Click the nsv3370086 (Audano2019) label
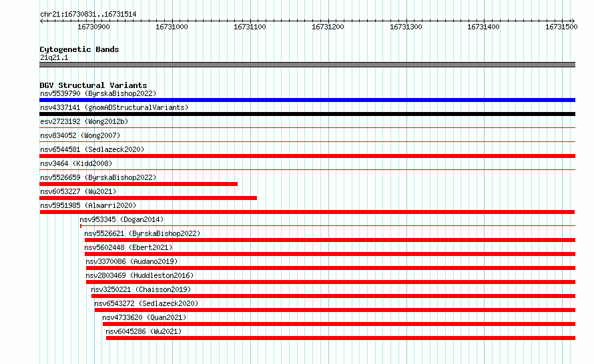Image resolution: width=594 pixels, height=364 pixels. coord(131,261)
